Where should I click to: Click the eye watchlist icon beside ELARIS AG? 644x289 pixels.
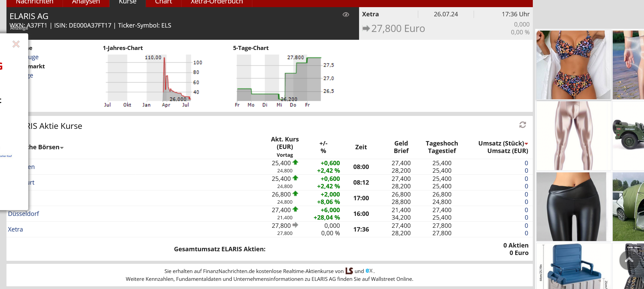pyautogui.click(x=346, y=15)
